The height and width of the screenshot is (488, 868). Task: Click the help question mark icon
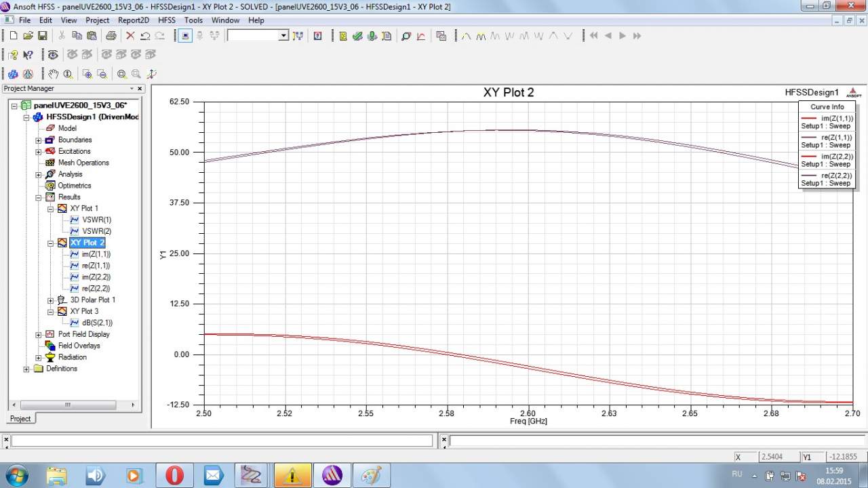coord(13,55)
